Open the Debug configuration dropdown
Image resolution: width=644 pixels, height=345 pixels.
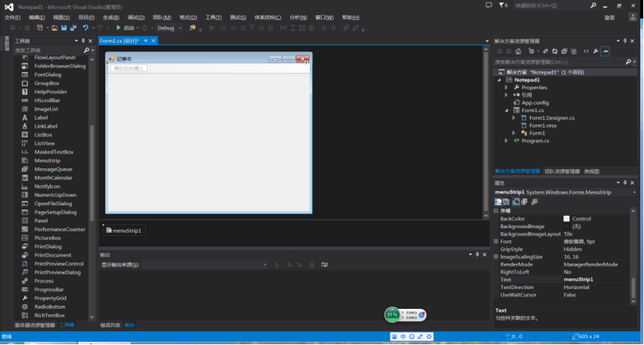(180, 28)
